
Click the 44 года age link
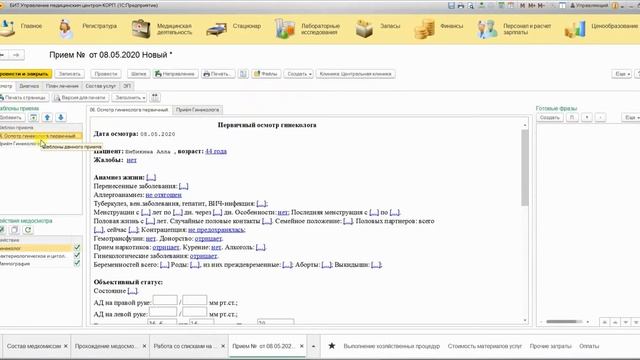[216, 151]
